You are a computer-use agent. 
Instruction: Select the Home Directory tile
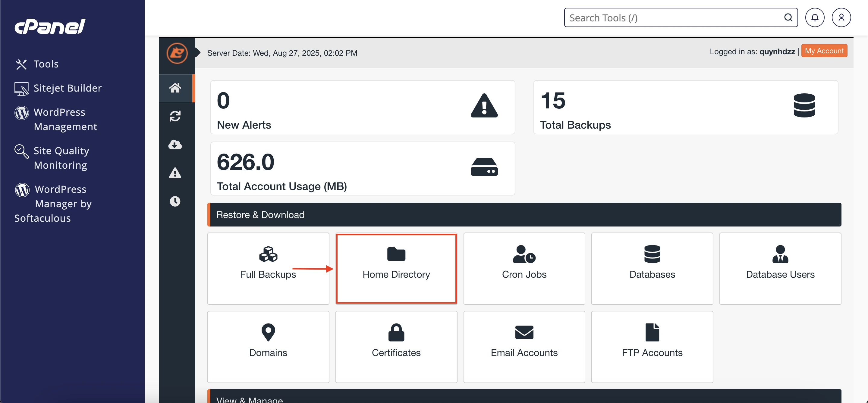[x=396, y=268]
